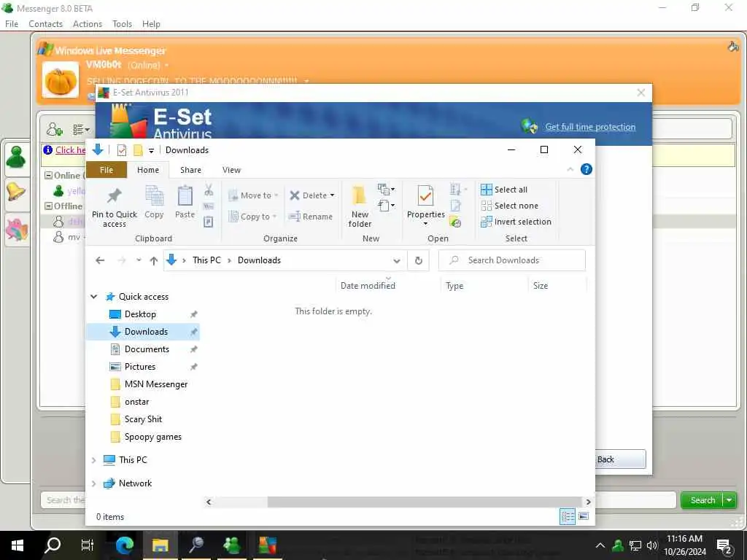
Task: Click the Copy path icon under scissors
Action: coord(209,206)
